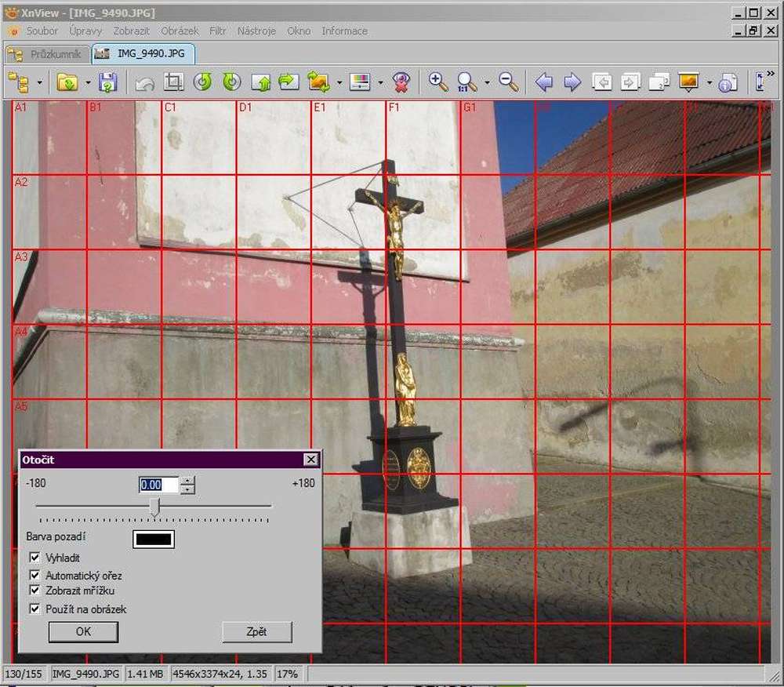This screenshot has height=687, width=784.
Task: Go to previous image with left arrow
Action: (x=544, y=82)
